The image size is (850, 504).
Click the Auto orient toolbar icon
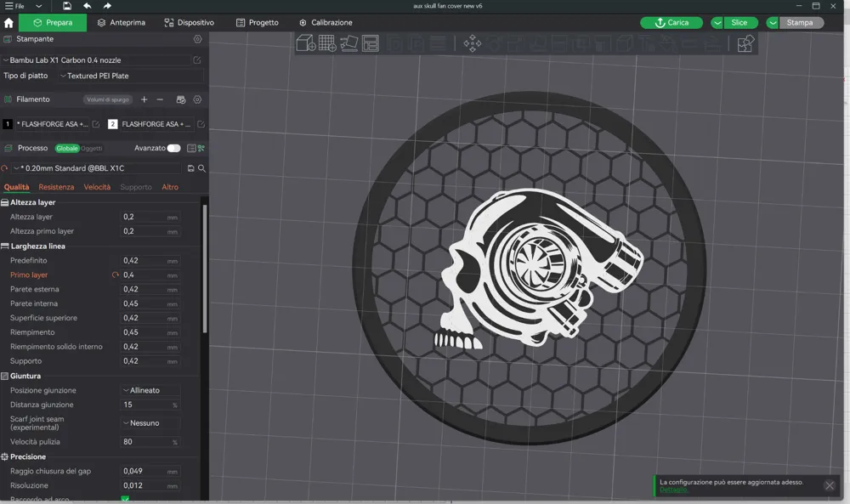tap(348, 43)
